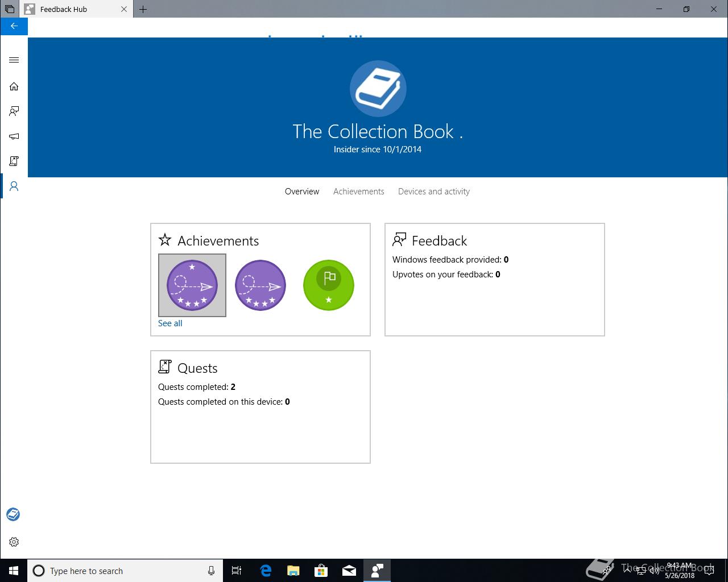Screen dimensions: 728x582
Task: Open Announcements megaphone icon in sidebar
Action: [14, 136]
